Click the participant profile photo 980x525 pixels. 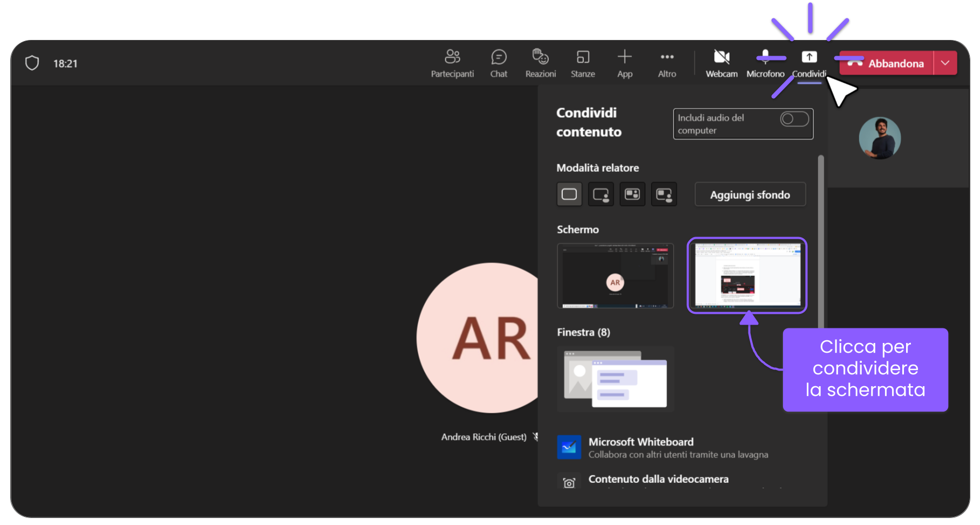pyautogui.click(x=880, y=138)
